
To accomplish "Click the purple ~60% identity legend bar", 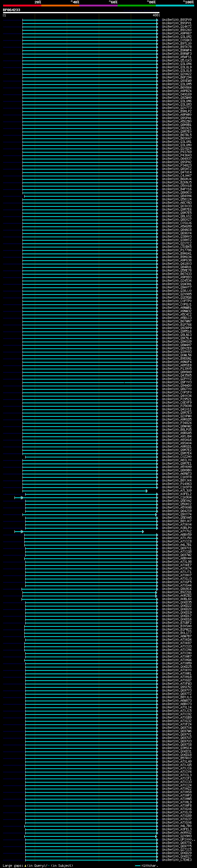I will [x=99, y=6].
